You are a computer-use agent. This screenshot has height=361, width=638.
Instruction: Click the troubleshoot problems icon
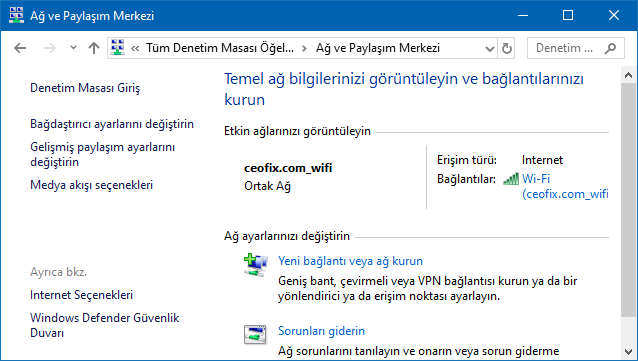coord(255,335)
